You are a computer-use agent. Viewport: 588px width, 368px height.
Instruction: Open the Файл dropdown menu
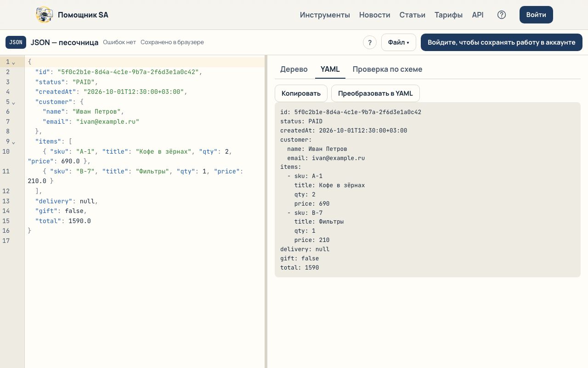(x=399, y=42)
